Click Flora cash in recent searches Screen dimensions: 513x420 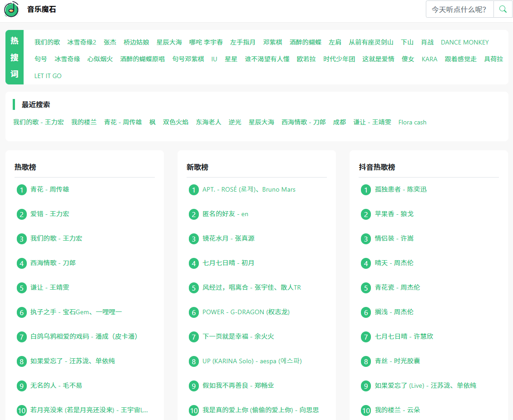coord(412,122)
